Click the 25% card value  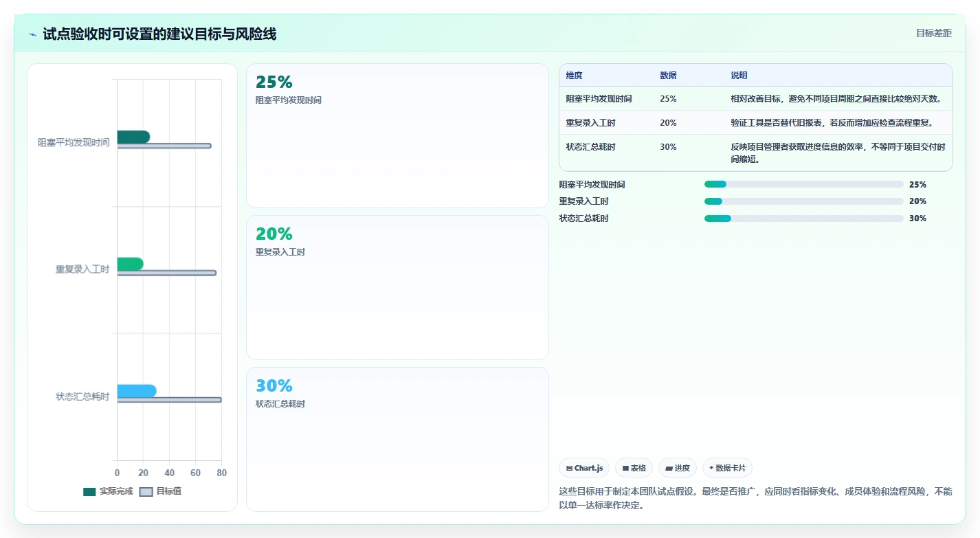[x=274, y=82]
